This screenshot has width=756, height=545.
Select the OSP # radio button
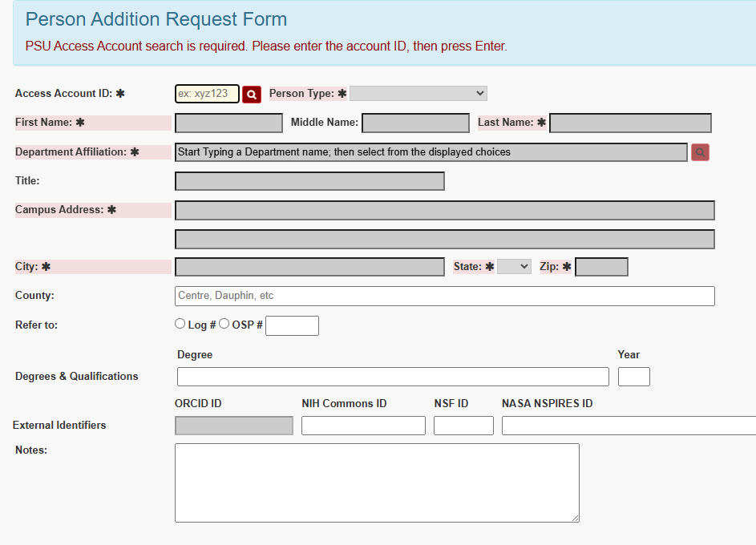coord(224,325)
